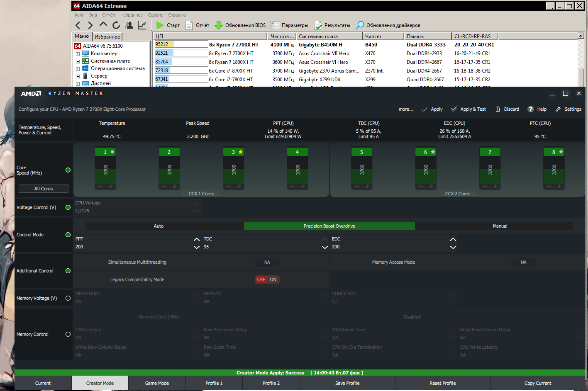Click the Discard trash icon
Screen dimensions: 588x391
[497, 109]
